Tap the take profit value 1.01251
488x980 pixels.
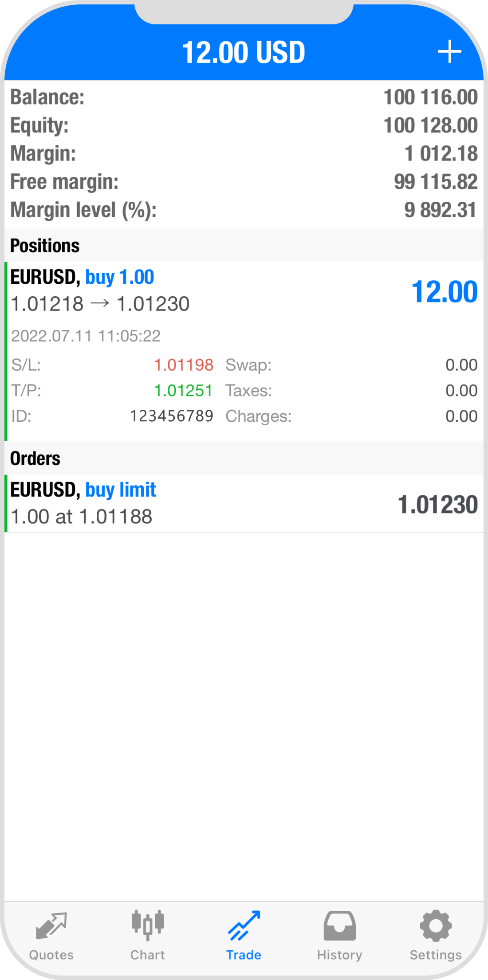pyautogui.click(x=183, y=391)
